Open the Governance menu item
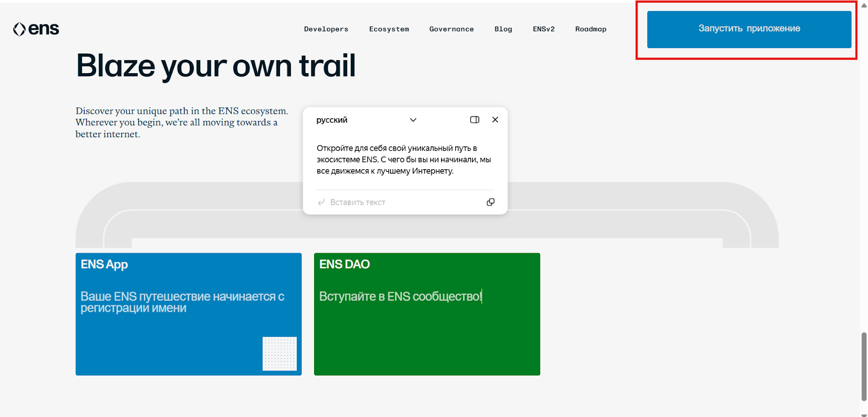The width and height of the screenshot is (868, 417). [451, 29]
